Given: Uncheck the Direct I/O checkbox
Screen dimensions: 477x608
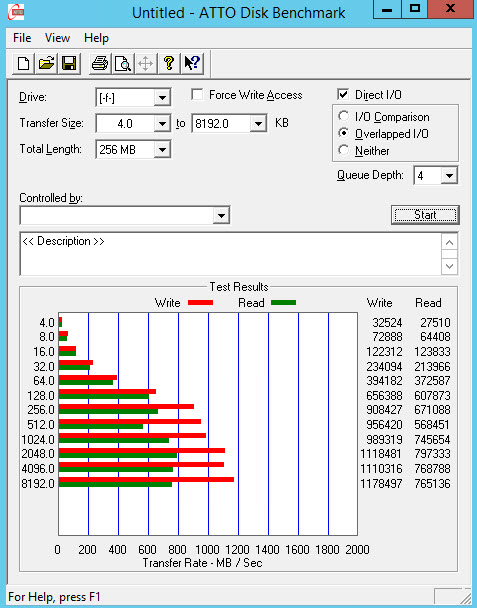Looking at the screenshot, I should pyautogui.click(x=343, y=95).
